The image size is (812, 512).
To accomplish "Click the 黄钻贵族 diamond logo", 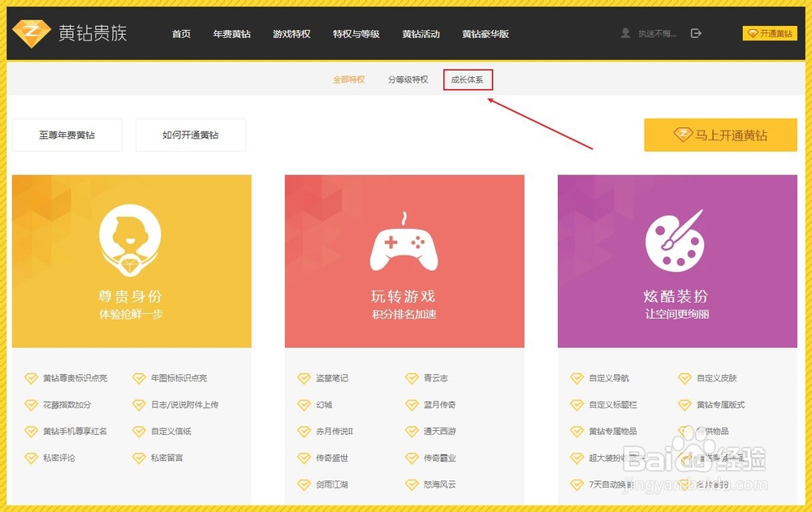I will tap(31, 33).
